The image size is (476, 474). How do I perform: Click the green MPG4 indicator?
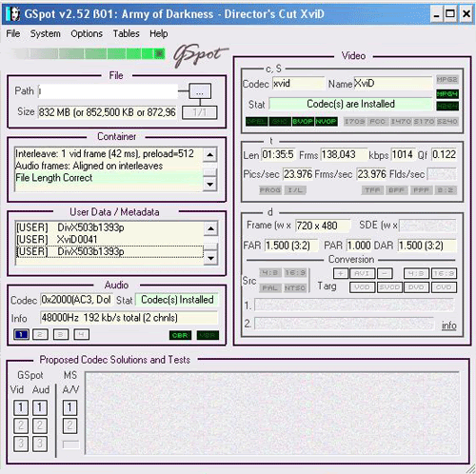point(447,94)
